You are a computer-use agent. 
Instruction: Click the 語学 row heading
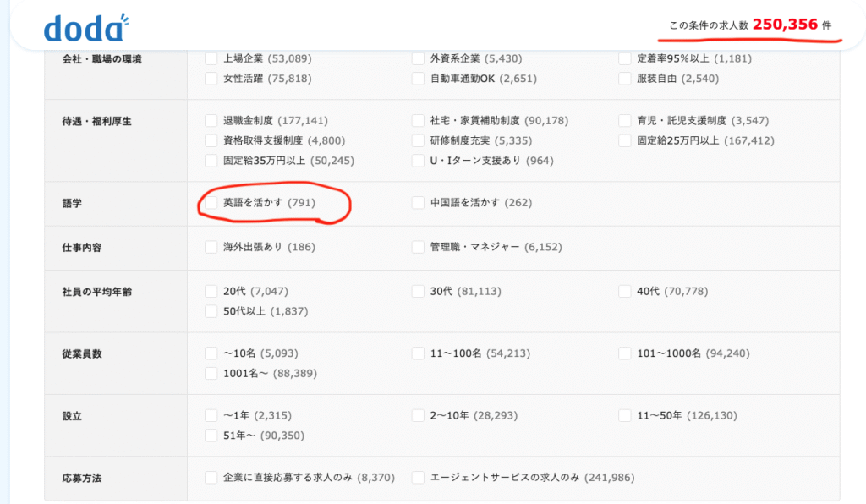click(x=72, y=203)
